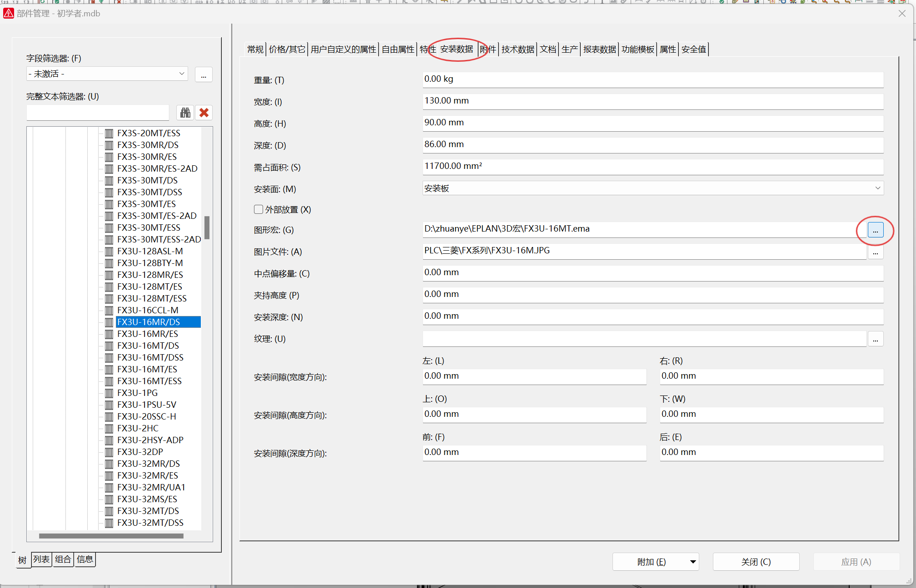The width and height of the screenshot is (916, 588).
Task: Click the binoculars search icon
Action: tap(185, 113)
